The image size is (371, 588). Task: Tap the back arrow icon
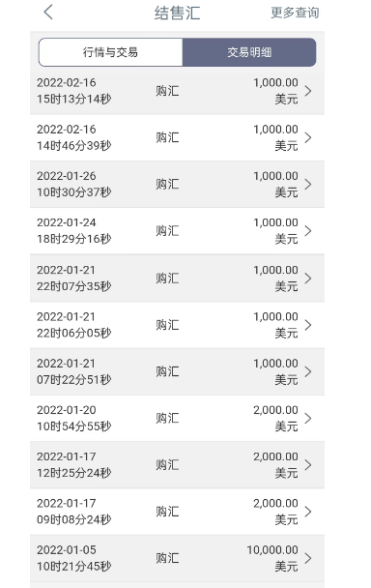pos(48,12)
